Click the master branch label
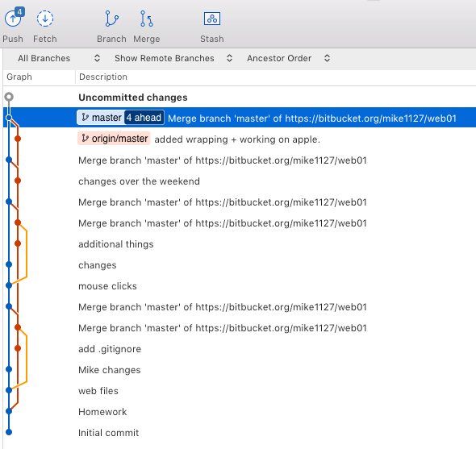The height and width of the screenshot is (449, 476). pyautogui.click(x=101, y=118)
